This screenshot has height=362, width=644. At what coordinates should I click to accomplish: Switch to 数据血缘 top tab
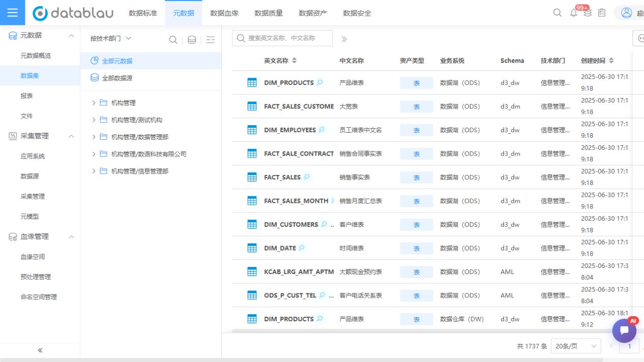coord(224,13)
